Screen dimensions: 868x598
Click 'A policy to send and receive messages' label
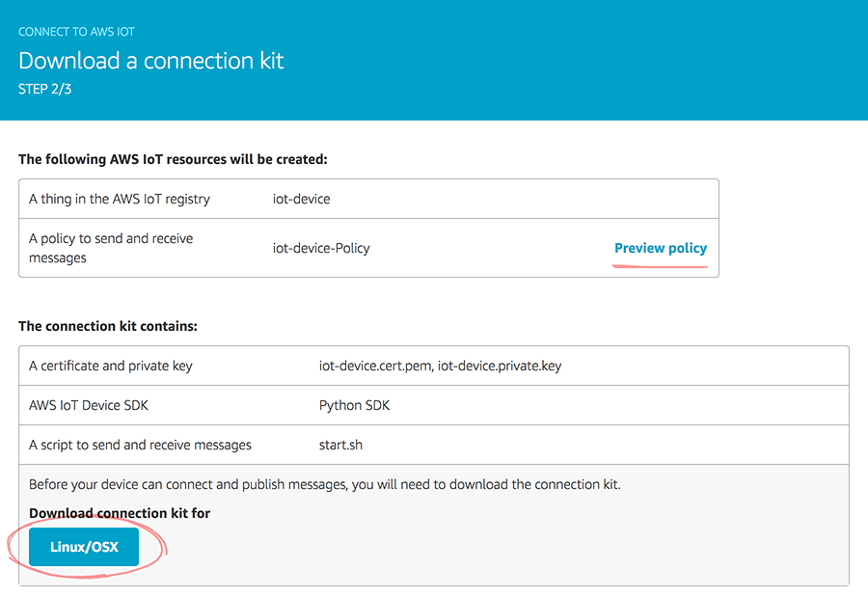(x=111, y=248)
